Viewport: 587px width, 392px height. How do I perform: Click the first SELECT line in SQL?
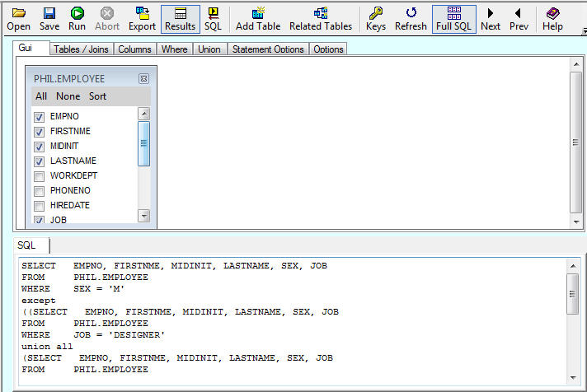pos(175,266)
